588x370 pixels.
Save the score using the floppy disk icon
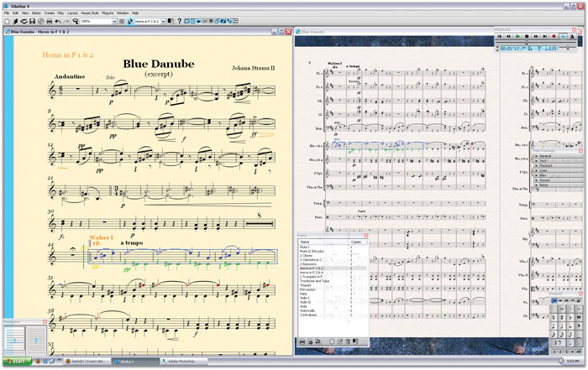click(x=32, y=21)
